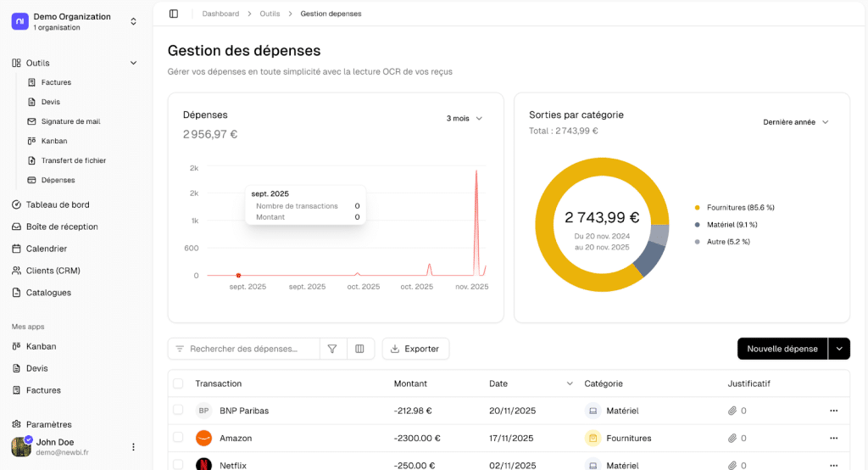Tick the Amazon transaction checkbox

(x=178, y=438)
